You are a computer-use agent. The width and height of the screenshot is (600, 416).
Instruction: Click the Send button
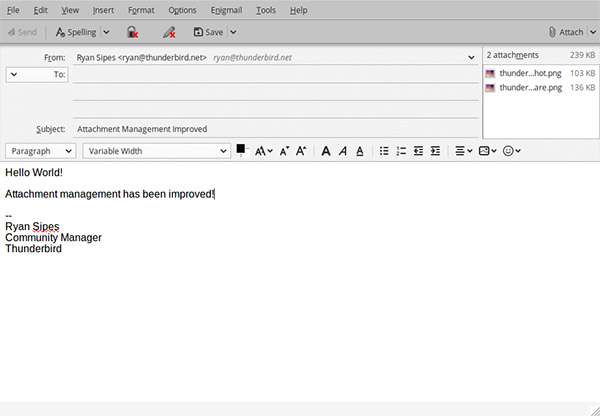(x=22, y=32)
